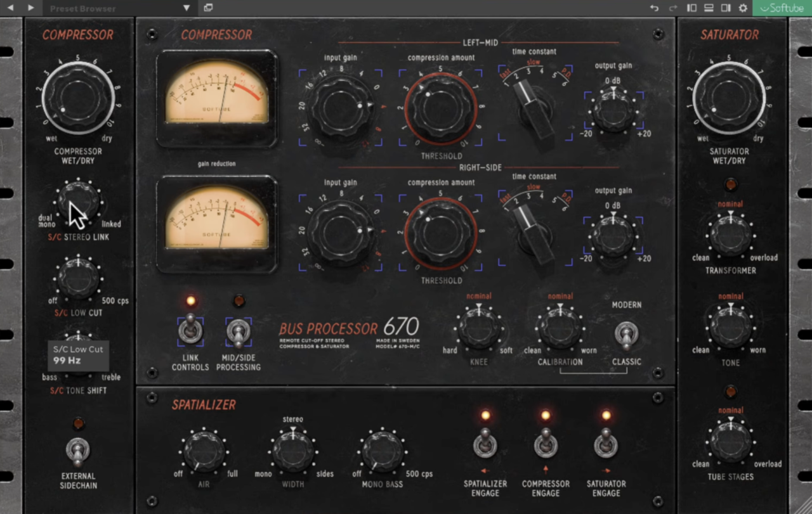Open settings gear in top bar

pos(743,8)
